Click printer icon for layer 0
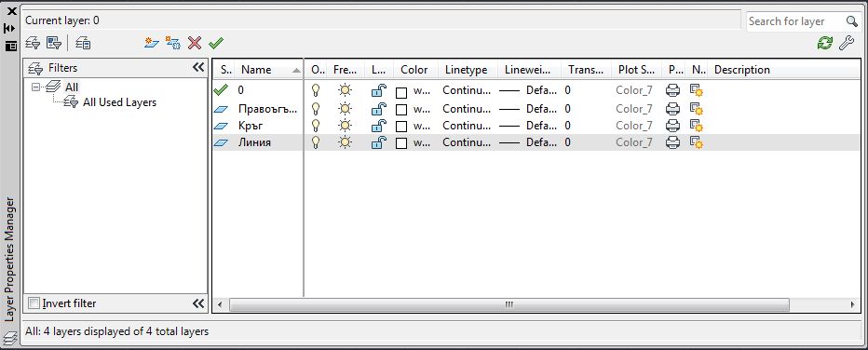The image size is (868, 350). [672, 90]
